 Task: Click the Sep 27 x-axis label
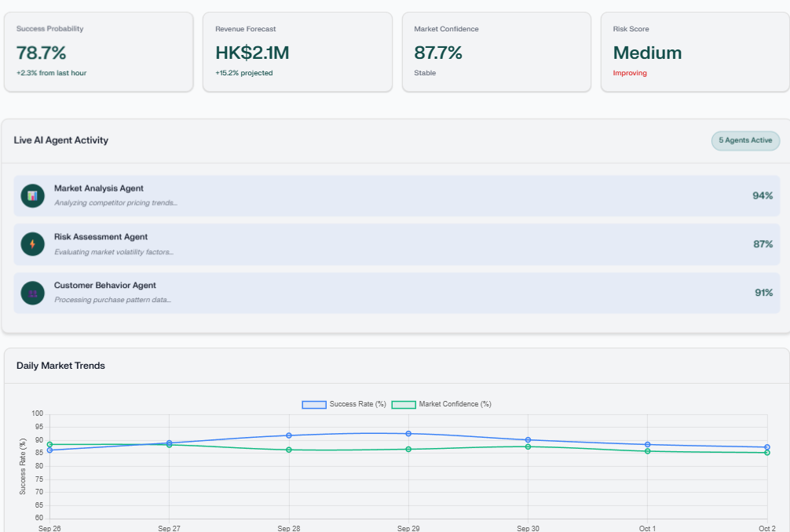(x=169, y=528)
